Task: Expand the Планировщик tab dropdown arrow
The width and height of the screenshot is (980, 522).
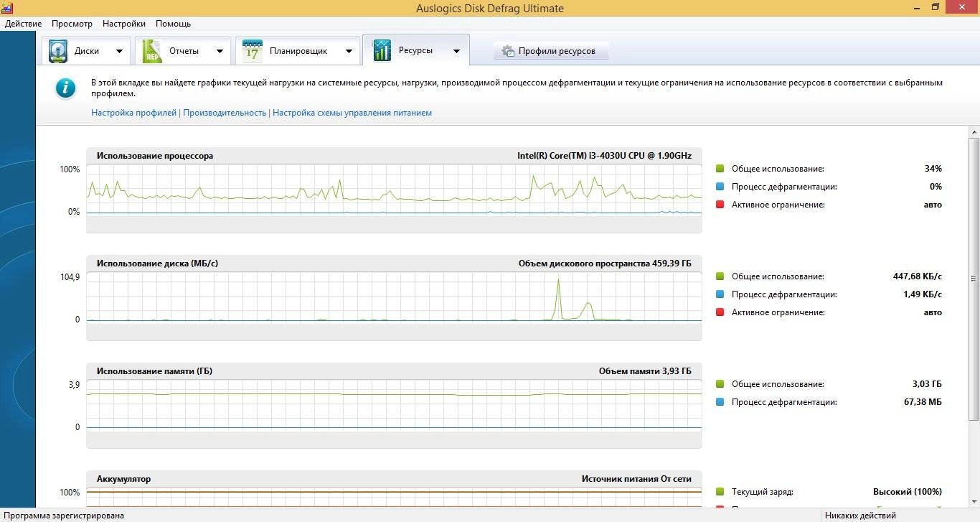Action: [349, 51]
